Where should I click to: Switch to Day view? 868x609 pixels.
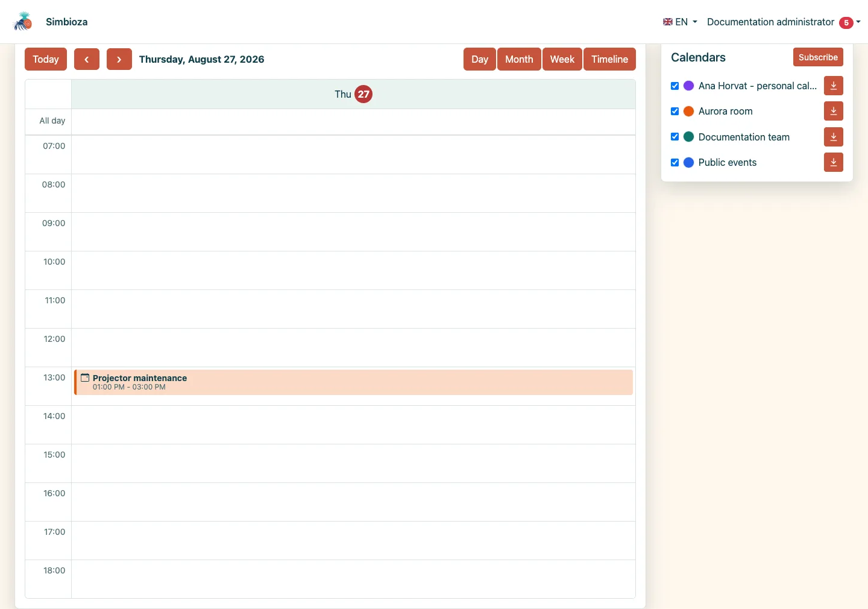480,59
